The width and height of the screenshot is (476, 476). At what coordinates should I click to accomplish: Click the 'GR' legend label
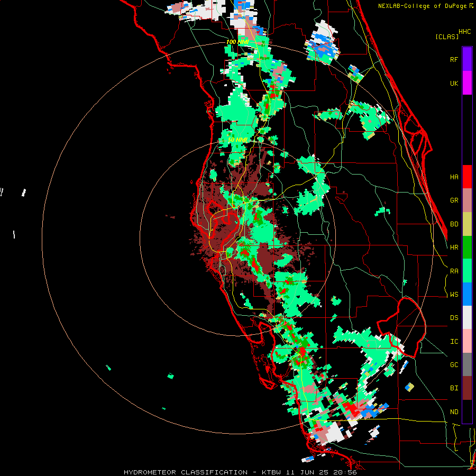tap(454, 200)
